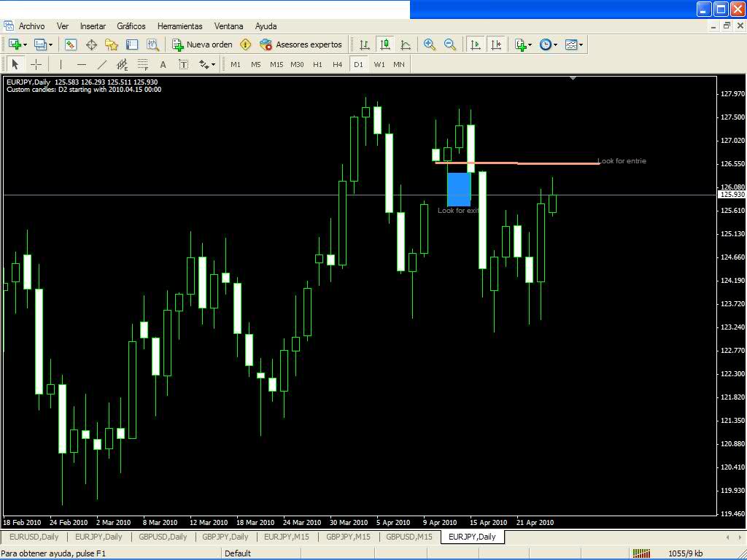Switch chart to line chart
Image resolution: width=747 pixels, height=560 pixels.
[406, 44]
